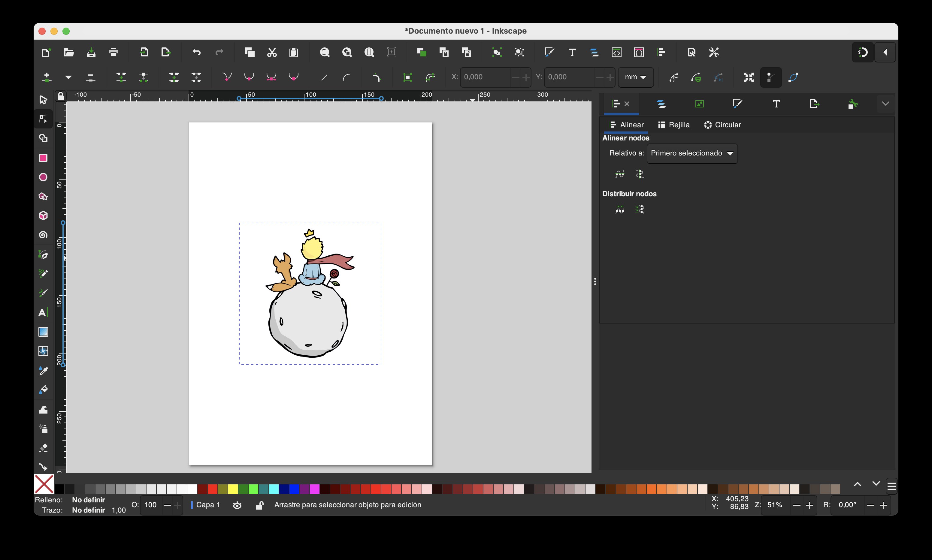The width and height of the screenshot is (932, 560).
Task: Switch to the Alinear tab
Action: tap(627, 125)
